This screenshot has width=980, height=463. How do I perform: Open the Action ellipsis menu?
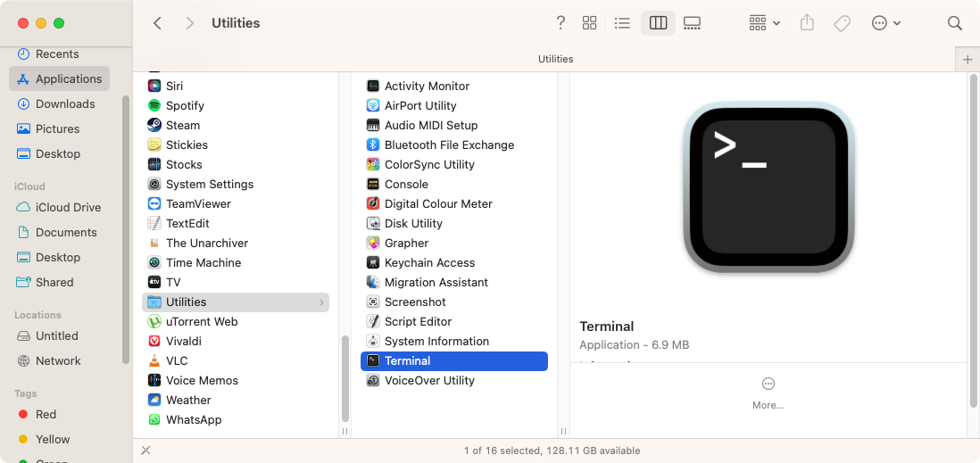tap(885, 23)
